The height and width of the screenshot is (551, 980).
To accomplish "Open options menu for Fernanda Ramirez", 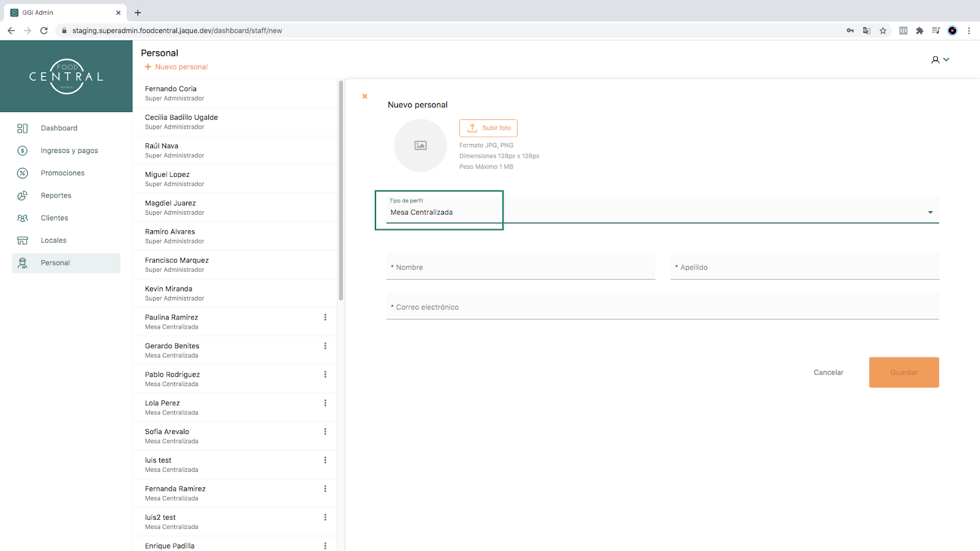I will point(325,489).
